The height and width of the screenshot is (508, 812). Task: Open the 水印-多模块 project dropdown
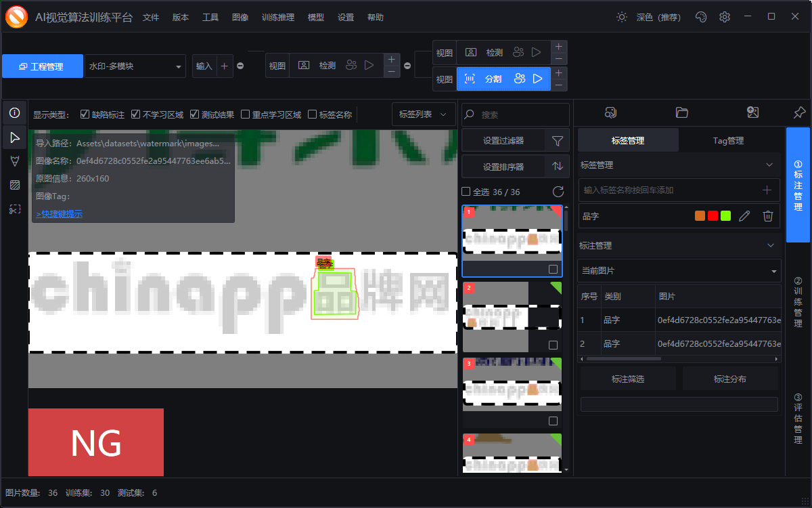[135, 66]
